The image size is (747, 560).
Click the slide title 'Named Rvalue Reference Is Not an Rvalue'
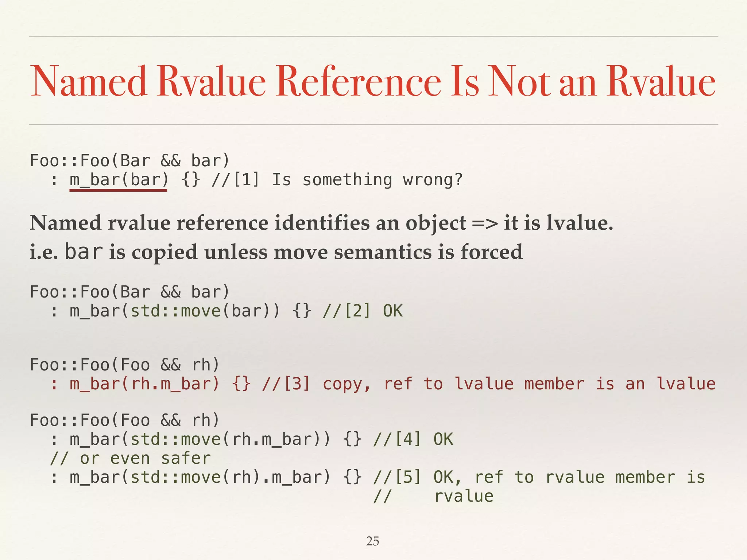click(373, 81)
